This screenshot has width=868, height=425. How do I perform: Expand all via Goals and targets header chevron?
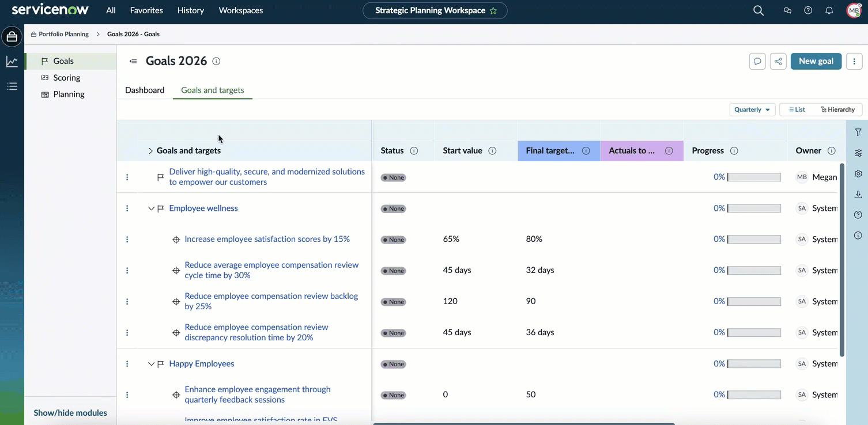150,151
